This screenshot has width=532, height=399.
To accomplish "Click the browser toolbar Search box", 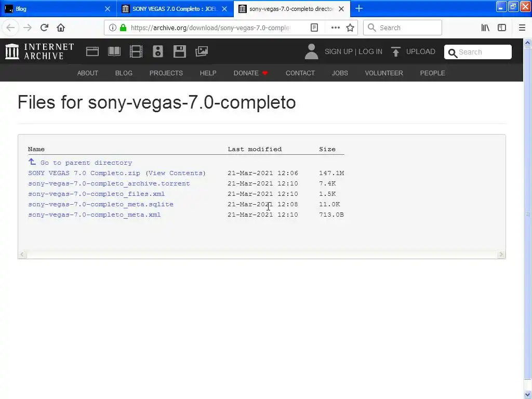I will (x=403, y=28).
